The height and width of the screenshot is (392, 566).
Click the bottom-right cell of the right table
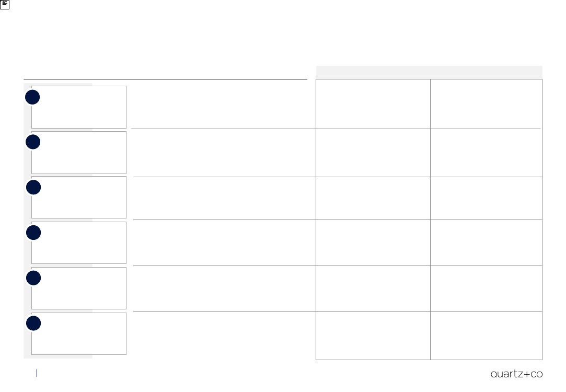486,336
